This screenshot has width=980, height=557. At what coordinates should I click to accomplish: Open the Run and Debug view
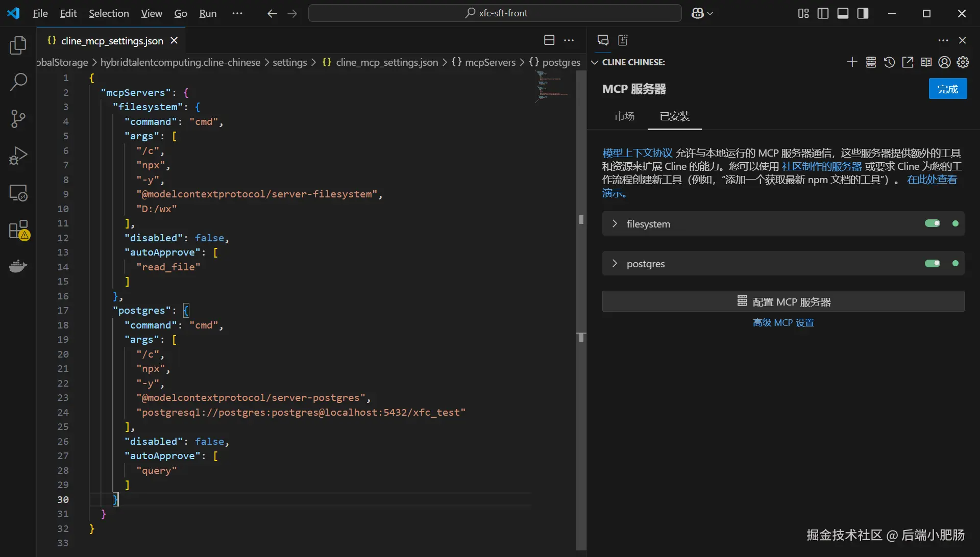(x=18, y=156)
